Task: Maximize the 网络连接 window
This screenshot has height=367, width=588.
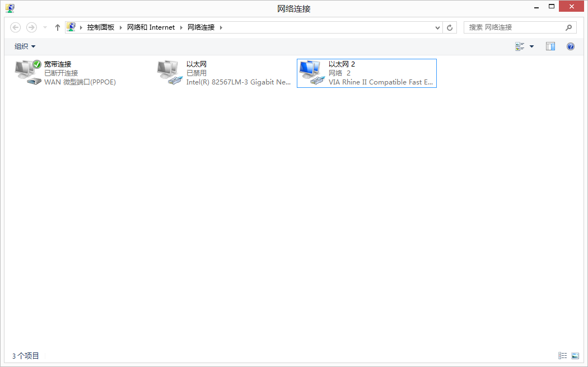Action: point(551,6)
